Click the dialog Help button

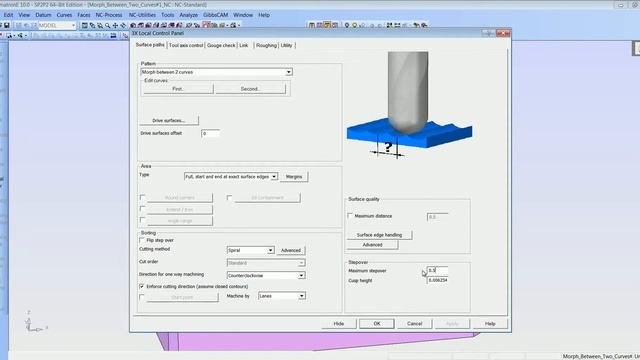click(490, 323)
